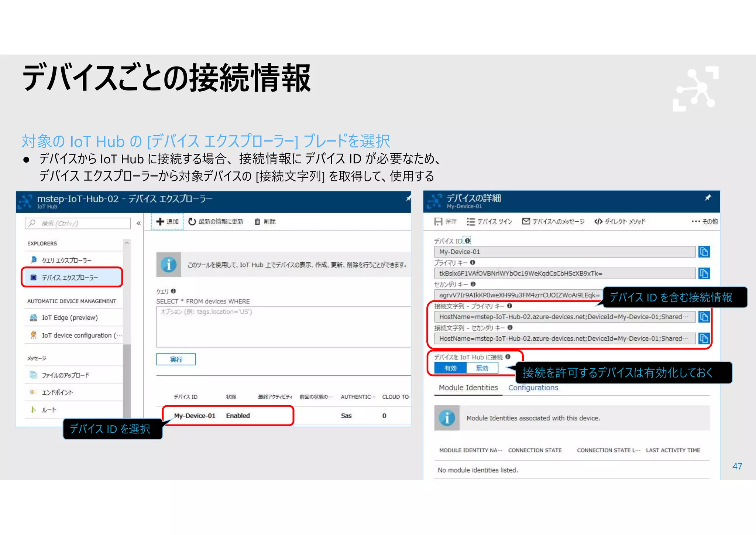Collapse sidebar with double chevron
Screen dimensions: 756x535
click(138, 223)
